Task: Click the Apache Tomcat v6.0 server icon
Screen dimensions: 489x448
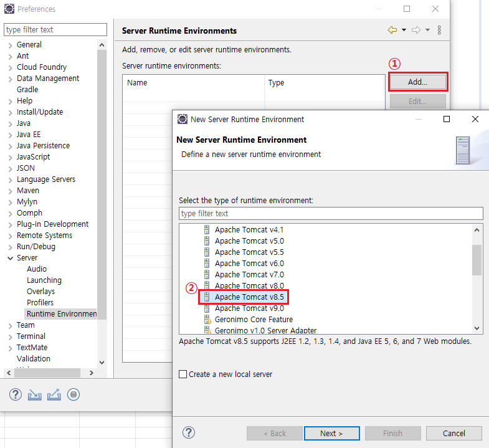Action: click(x=207, y=264)
